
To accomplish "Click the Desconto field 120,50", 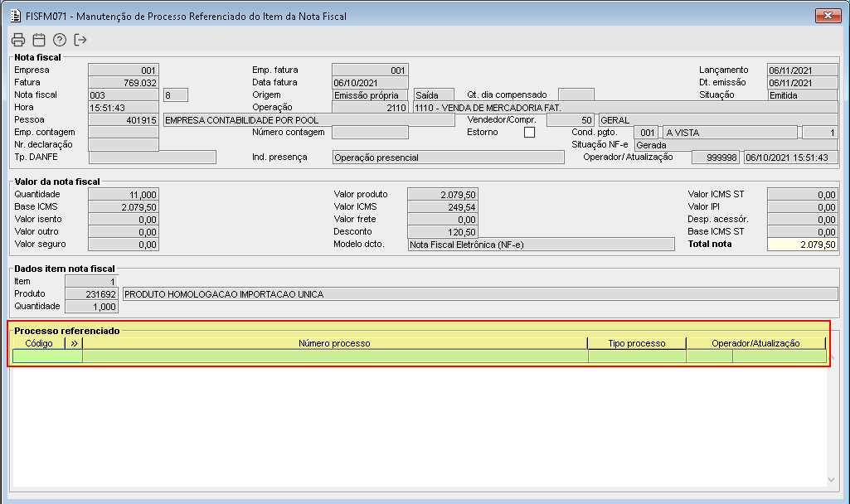I will 443,232.
